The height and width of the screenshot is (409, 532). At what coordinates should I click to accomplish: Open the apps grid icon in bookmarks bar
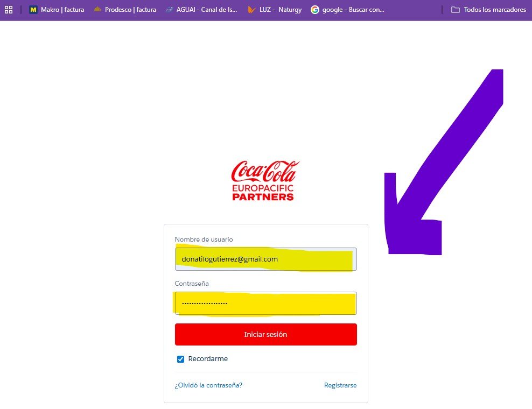point(9,10)
